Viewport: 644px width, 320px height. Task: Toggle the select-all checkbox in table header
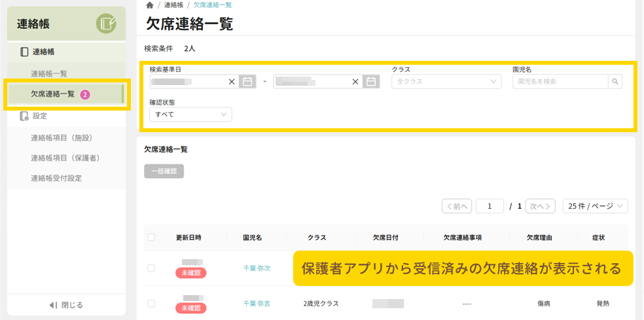[x=151, y=238]
